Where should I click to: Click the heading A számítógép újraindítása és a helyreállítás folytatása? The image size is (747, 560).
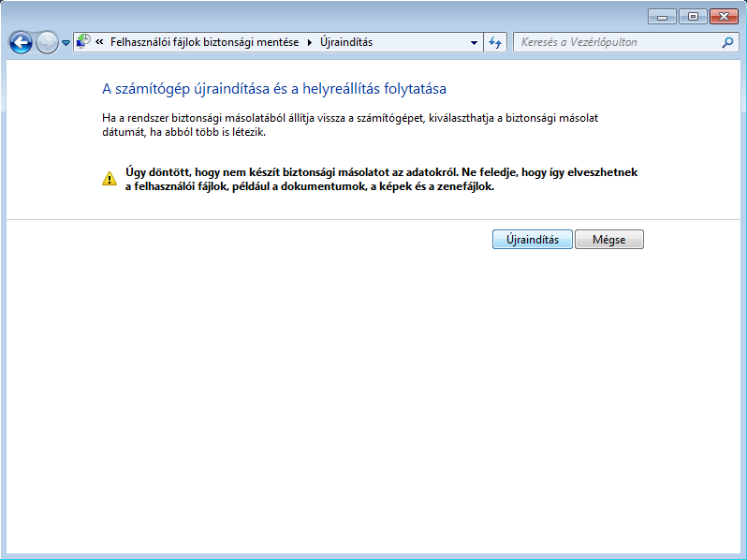(274, 89)
